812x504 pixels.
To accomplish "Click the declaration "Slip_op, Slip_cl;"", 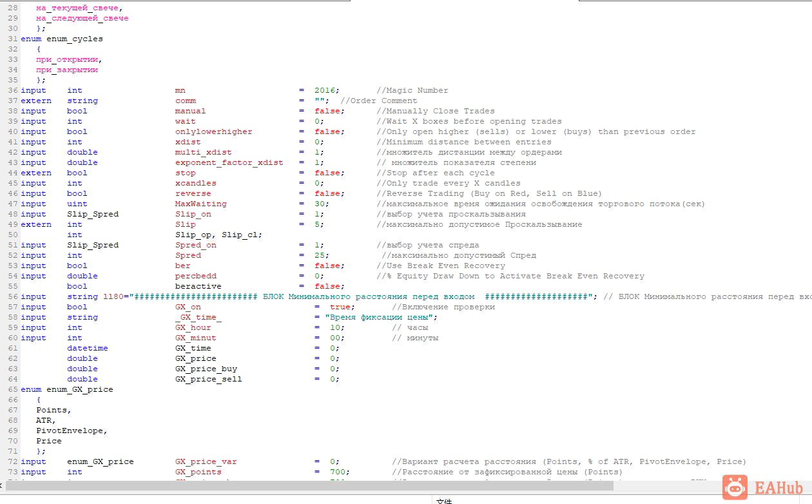I will coord(219,235).
